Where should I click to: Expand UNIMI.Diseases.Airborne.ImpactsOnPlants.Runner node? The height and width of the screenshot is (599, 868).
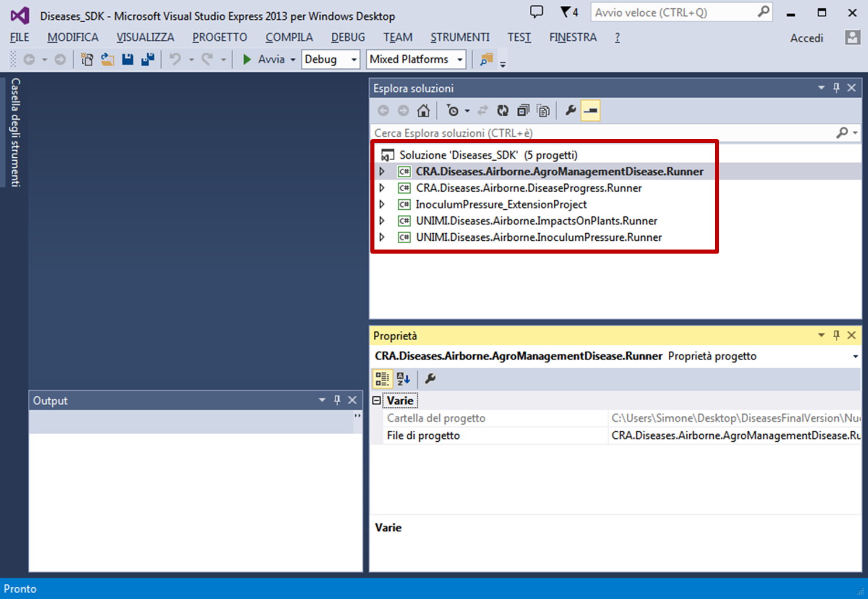(382, 220)
